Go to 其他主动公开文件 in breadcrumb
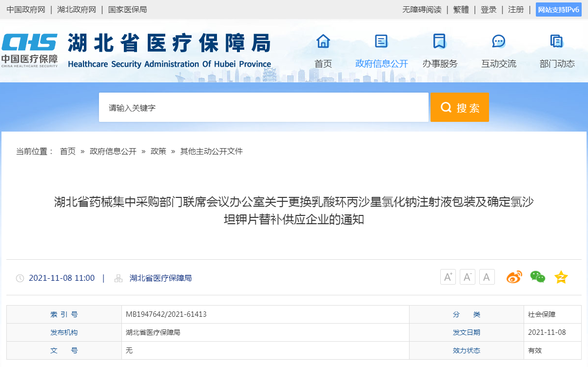588x367 pixels. pyautogui.click(x=212, y=151)
